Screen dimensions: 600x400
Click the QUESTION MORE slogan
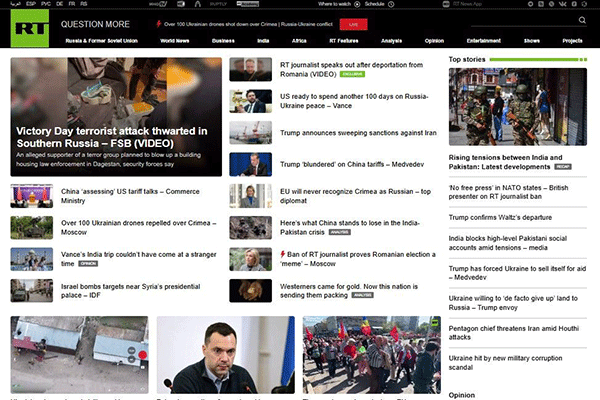click(95, 24)
